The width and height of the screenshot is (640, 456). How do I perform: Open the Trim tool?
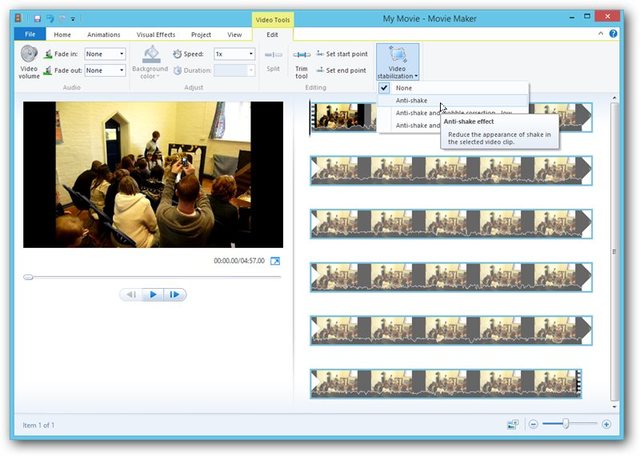click(x=302, y=63)
